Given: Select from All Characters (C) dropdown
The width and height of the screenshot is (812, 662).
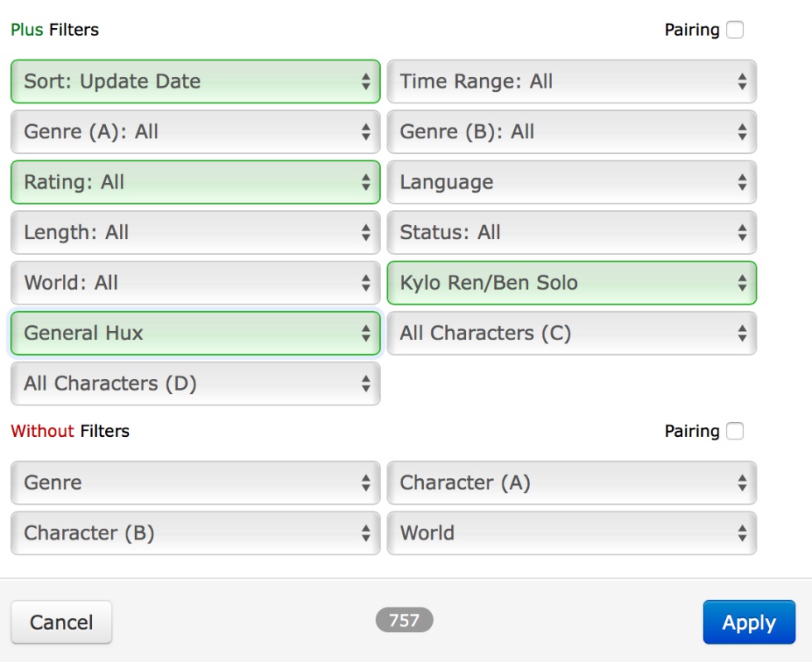Looking at the screenshot, I should [x=571, y=333].
